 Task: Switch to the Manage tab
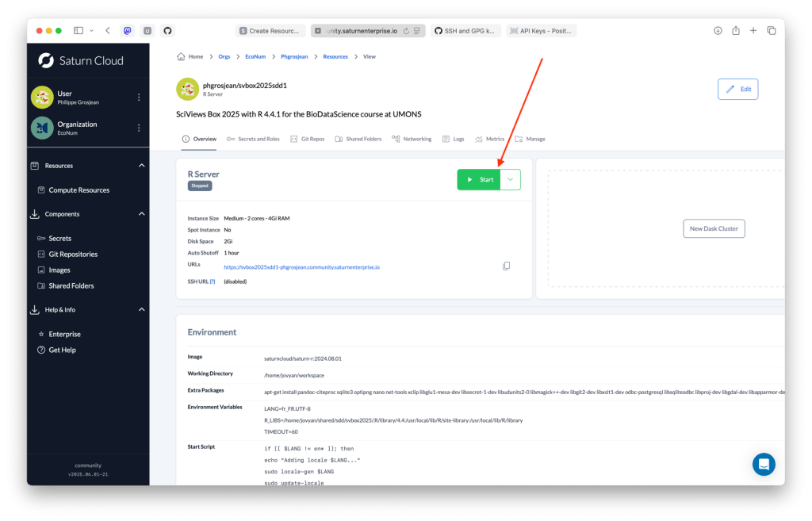coord(530,139)
